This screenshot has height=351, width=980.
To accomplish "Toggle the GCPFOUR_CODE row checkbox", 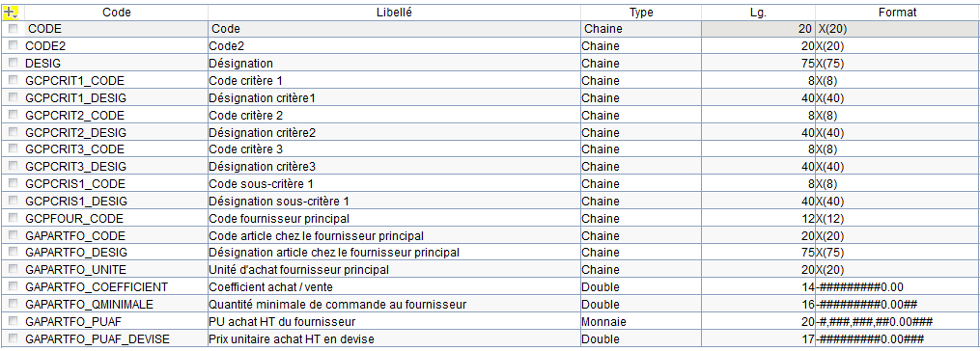I will (x=14, y=218).
